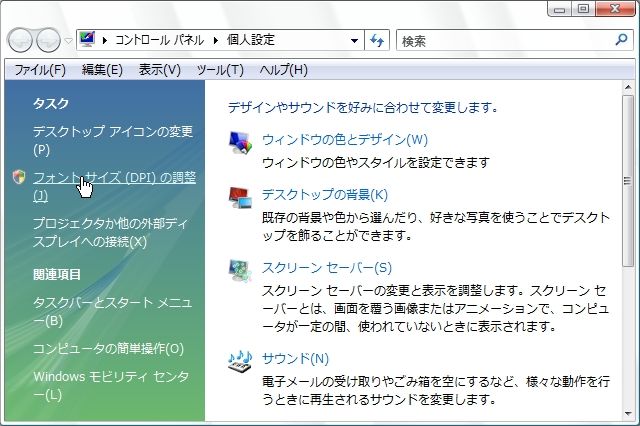Open the recent pages dropdown arrow

69,41
